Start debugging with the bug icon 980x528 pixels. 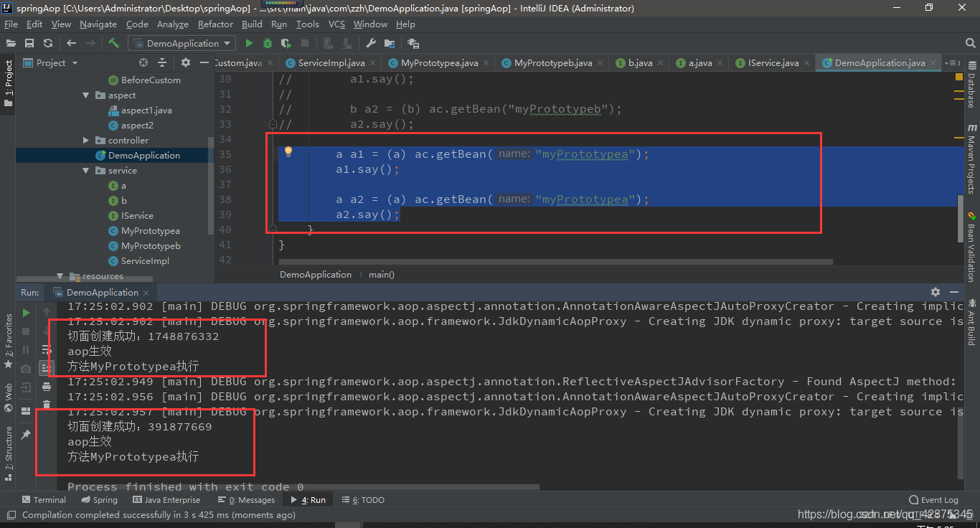[268, 43]
